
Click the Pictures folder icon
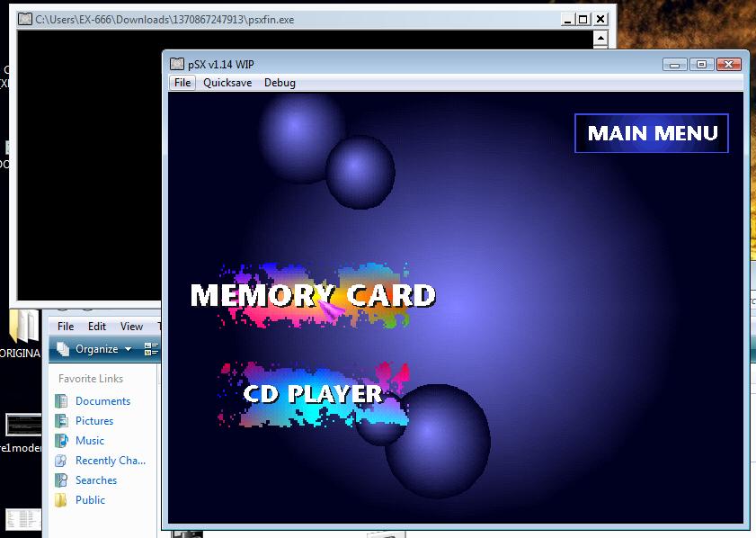pos(61,421)
